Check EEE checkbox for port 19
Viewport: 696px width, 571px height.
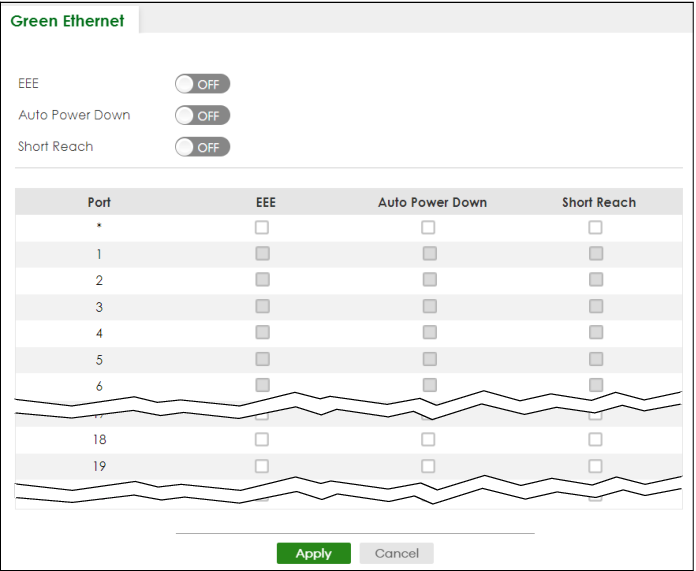[x=262, y=465]
